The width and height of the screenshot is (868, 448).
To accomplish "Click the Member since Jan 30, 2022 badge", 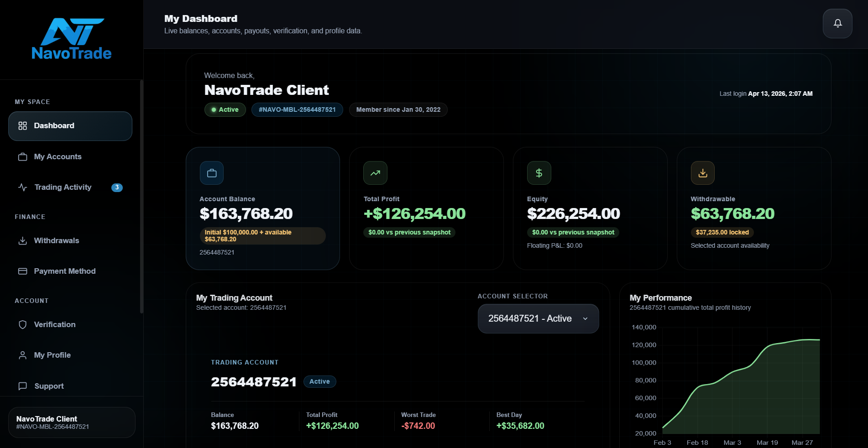I will click(398, 110).
